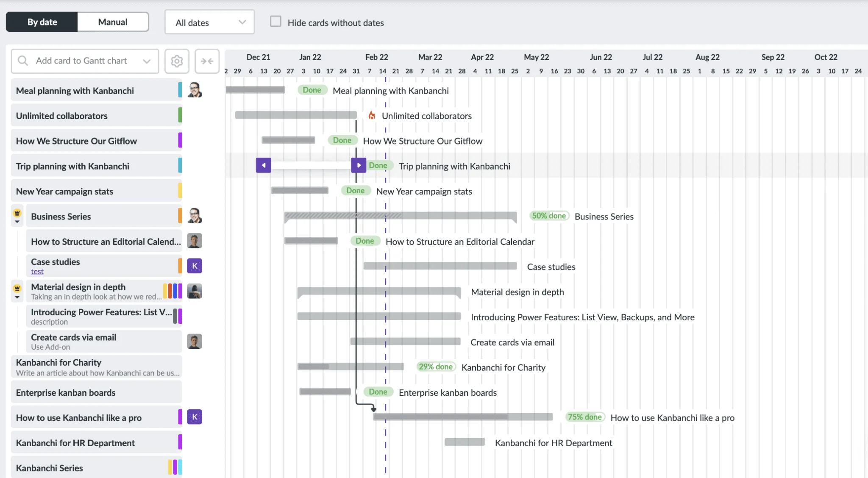Click the crown icon on Material design in depth
The width and height of the screenshot is (868, 478).
[17, 287]
